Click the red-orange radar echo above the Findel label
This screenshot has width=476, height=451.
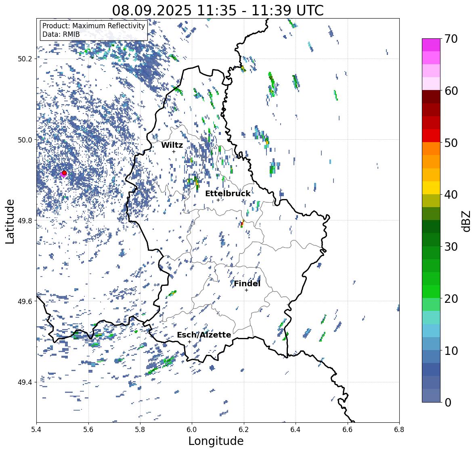[x=242, y=224]
